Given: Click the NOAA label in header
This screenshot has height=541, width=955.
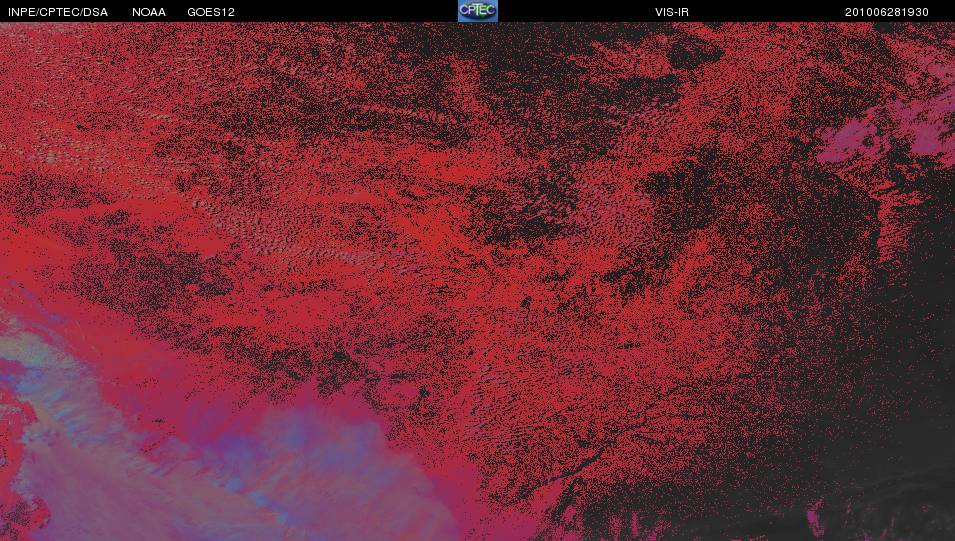Looking at the screenshot, I should [x=149, y=12].
